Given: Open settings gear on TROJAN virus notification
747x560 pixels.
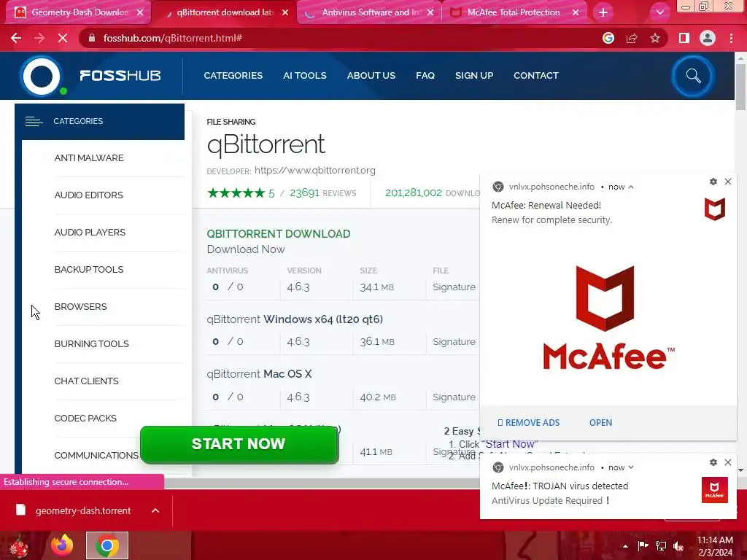Looking at the screenshot, I should pos(713,462).
